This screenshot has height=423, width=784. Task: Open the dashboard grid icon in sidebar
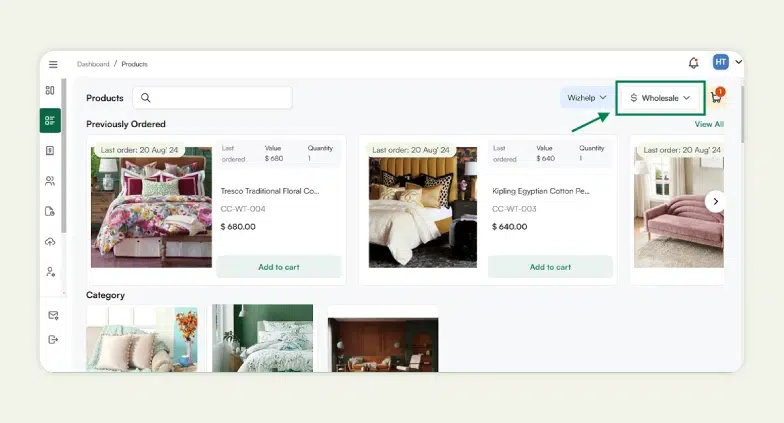50,91
